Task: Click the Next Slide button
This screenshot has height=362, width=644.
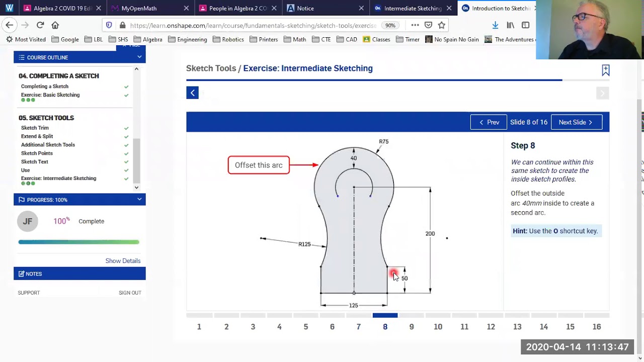Action: pyautogui.click(x=577, y=122)
